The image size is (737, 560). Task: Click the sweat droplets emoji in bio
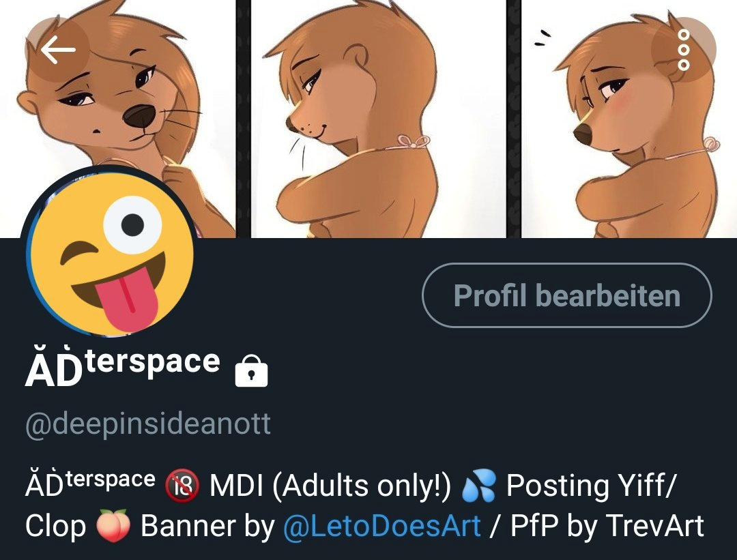[478, 486]
